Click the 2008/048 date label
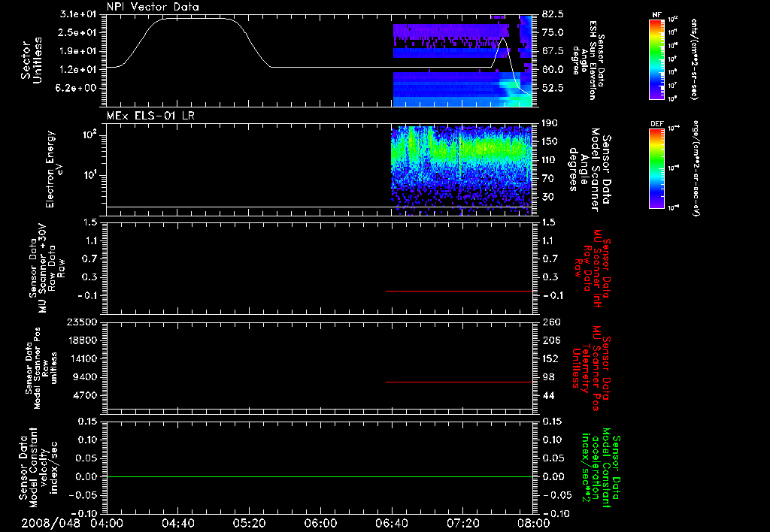The image size is (770, 532). (50, 523)
